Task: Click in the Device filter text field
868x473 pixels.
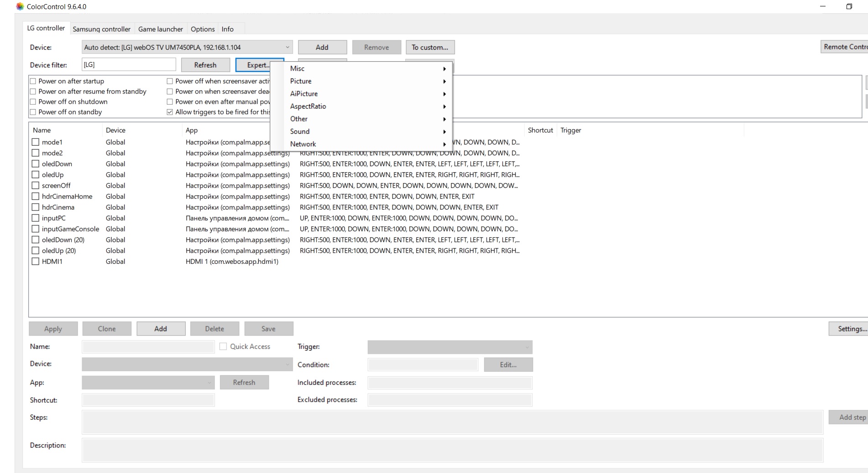Action: [129, 65]
